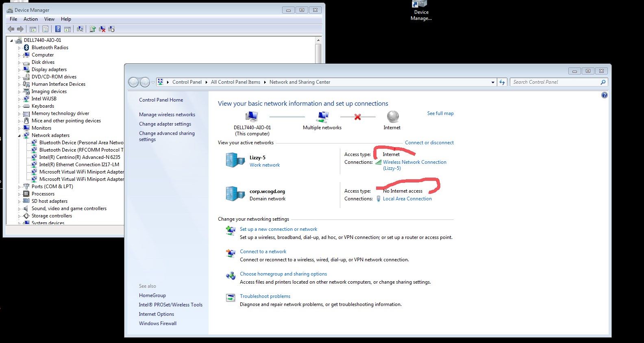Click Forward arrow in Device Manager toolbar

click(20, 29)
